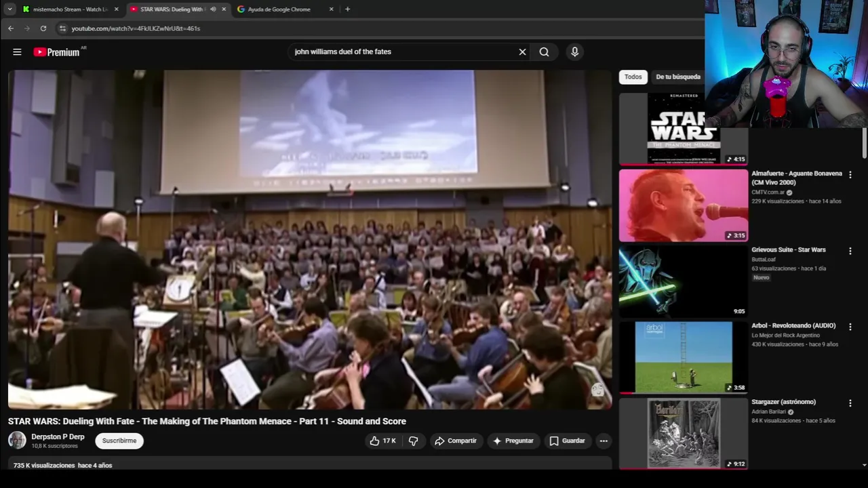
Task: Click the address bar URL
Action: [x=136, y=28]
